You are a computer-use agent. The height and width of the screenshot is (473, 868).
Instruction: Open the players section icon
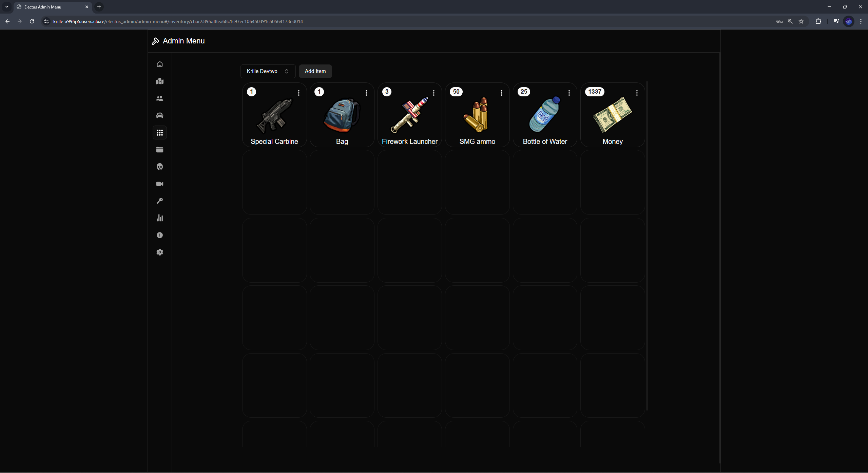[160, 98]
